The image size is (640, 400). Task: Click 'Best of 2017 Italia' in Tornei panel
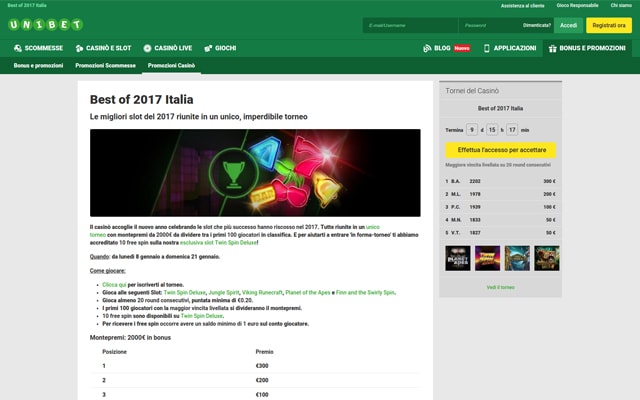[x=500, y=109]
